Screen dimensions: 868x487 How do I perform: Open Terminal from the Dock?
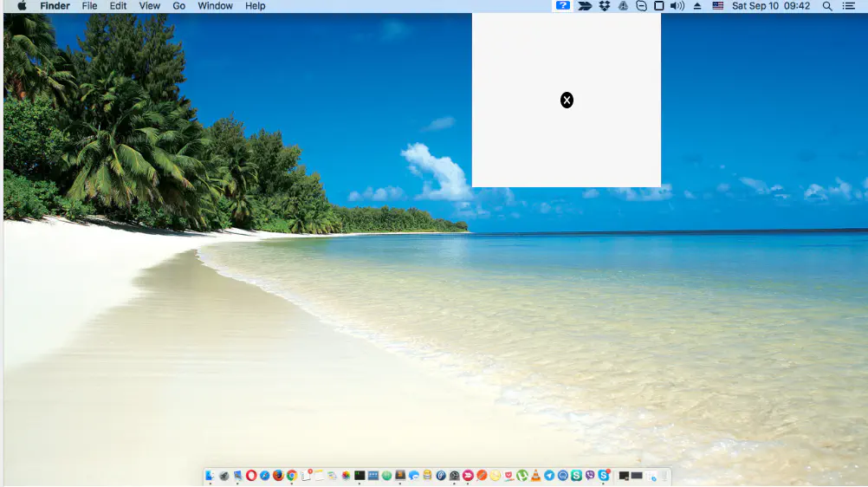[360, 476]
